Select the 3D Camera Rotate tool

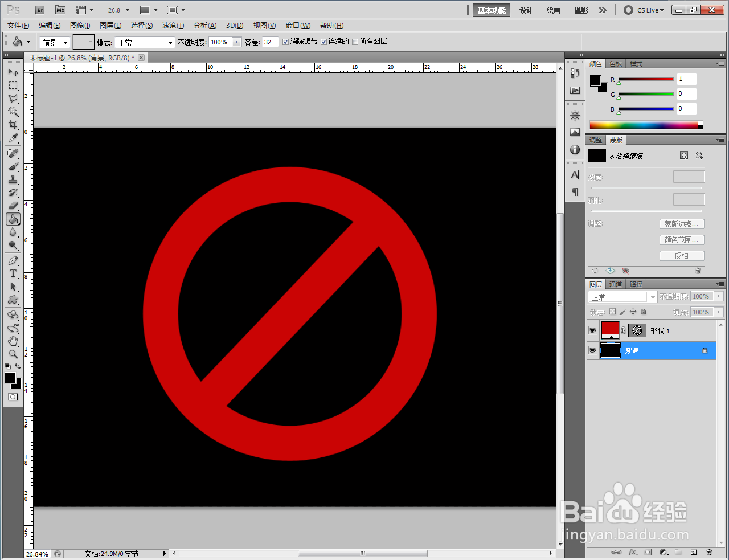coord(13,329)
